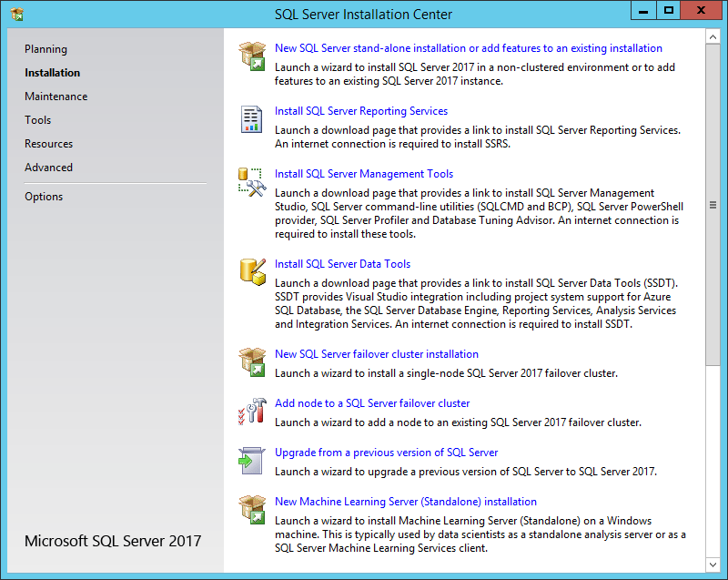Click the scrollbar down arrow
The height and width of the screenshot is (580, 728).
pyautogui.click(x=713, y=565)
